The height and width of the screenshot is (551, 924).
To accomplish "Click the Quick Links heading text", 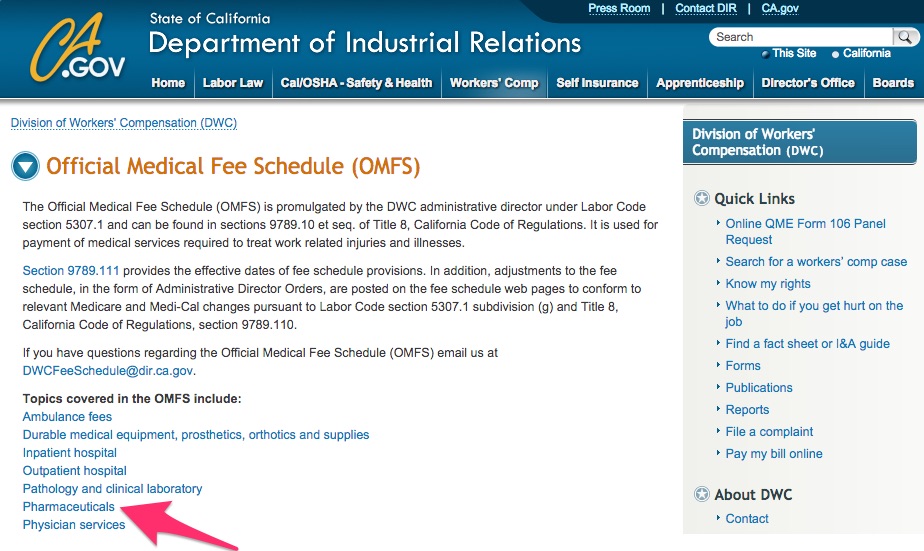I will [x=754, y=199].
